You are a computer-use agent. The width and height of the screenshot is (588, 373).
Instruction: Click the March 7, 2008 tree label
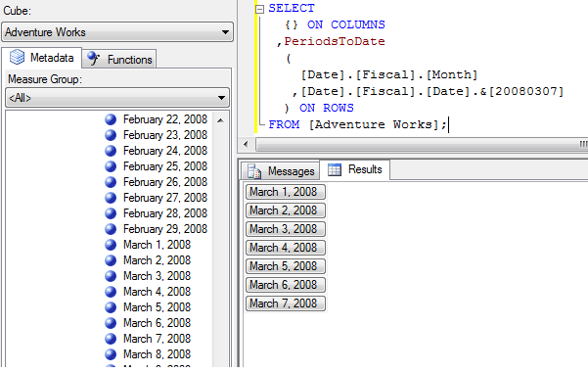(157, 339)
